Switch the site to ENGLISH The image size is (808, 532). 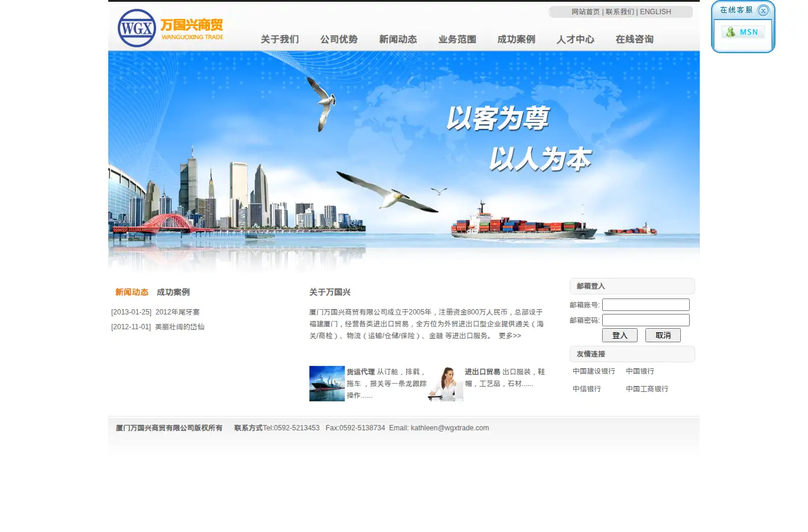pyautogui.click(x=655, y=12)
